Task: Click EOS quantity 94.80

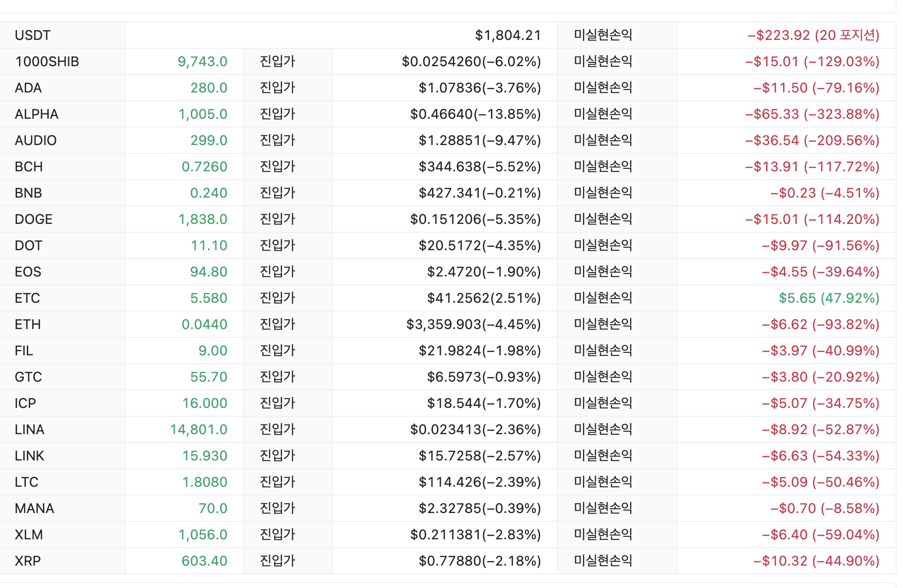Action: (209, 272)
